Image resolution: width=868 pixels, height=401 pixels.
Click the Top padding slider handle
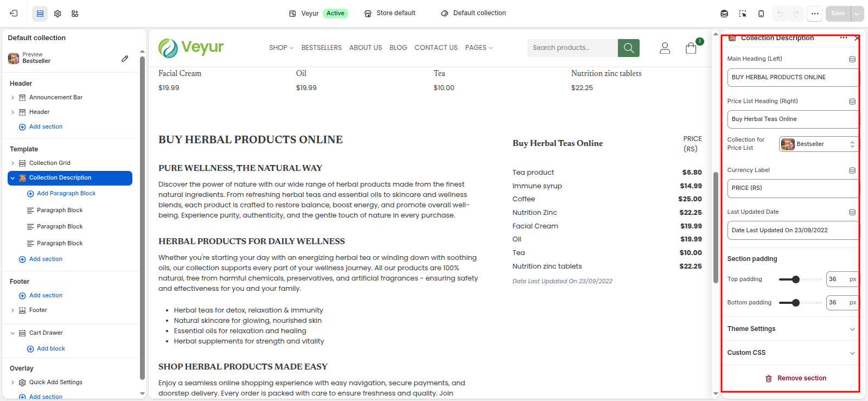(x=796, y=279)
